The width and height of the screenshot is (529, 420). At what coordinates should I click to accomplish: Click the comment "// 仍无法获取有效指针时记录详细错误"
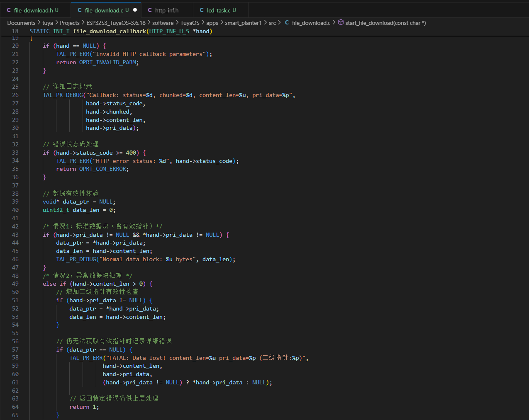tap(114, 341)
